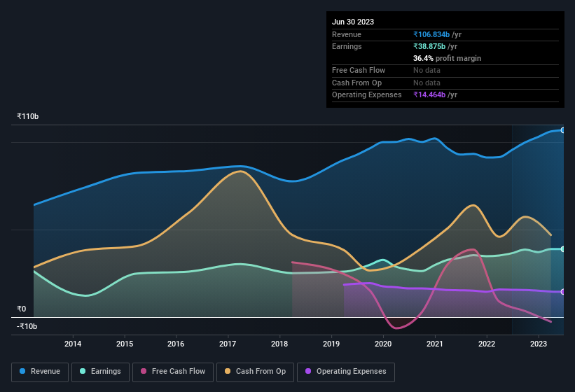This screenshot has height=392, width=575.
Task: Toggle Operating Expenses legend button
Action: (346, 372)
